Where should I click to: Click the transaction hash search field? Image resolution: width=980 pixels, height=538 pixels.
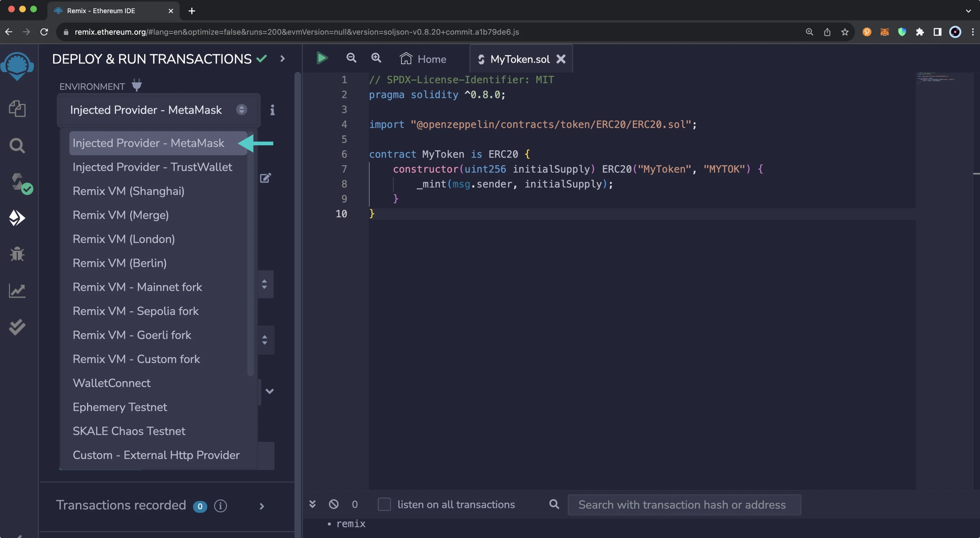(x=684, y=505)
